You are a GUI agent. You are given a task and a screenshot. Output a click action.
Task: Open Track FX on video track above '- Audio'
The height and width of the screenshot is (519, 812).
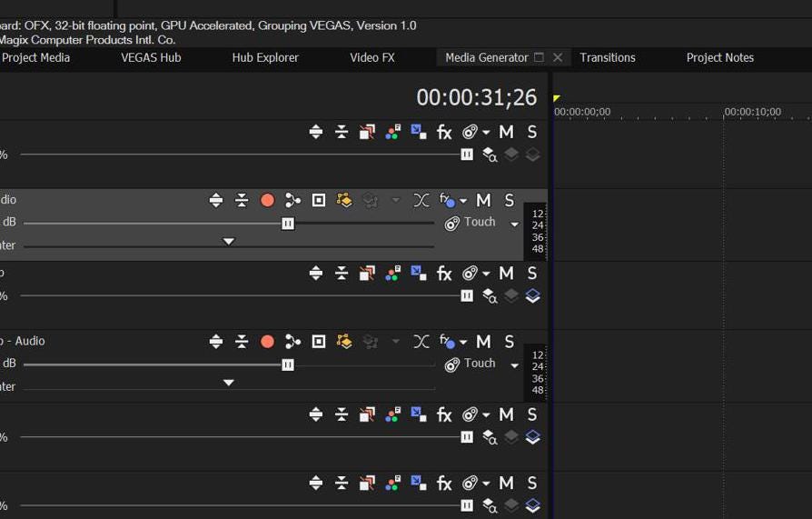[444, 274]
